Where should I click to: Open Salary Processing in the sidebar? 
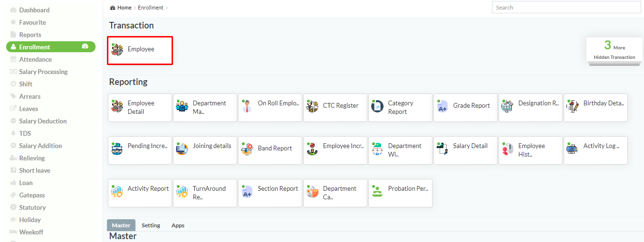tap(43, 72)
